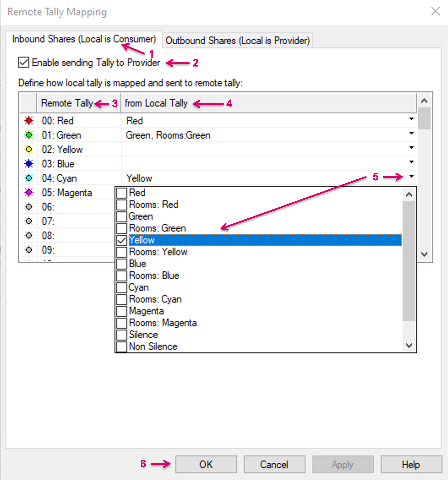This screenshot has height=480, width=448.
Task: Check the Rooms: Green option
Action: (122, 228)
